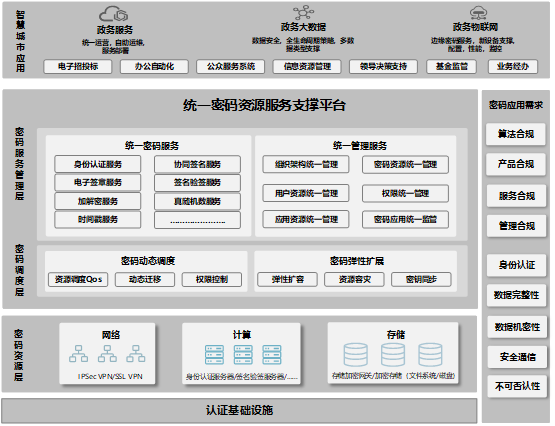This screenshot has height=426, width=555.
Task: Select the 组织架构统一管理 box
Action: [306, 165]
